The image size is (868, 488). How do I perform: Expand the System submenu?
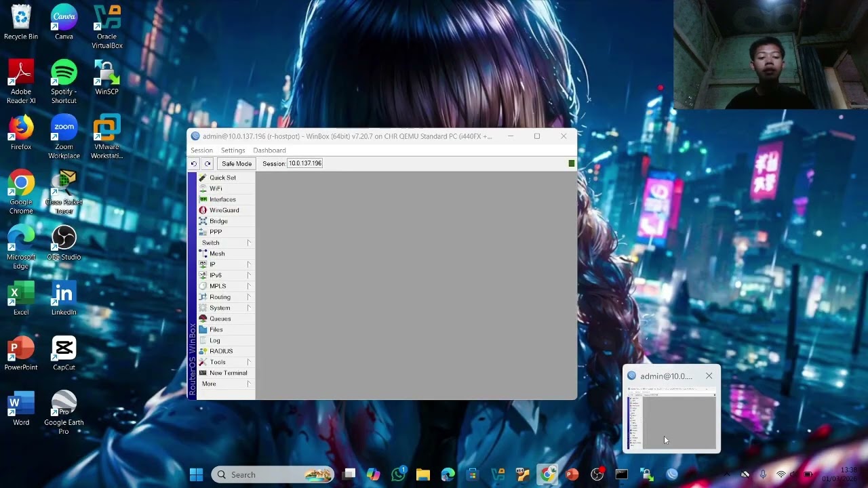225,308
